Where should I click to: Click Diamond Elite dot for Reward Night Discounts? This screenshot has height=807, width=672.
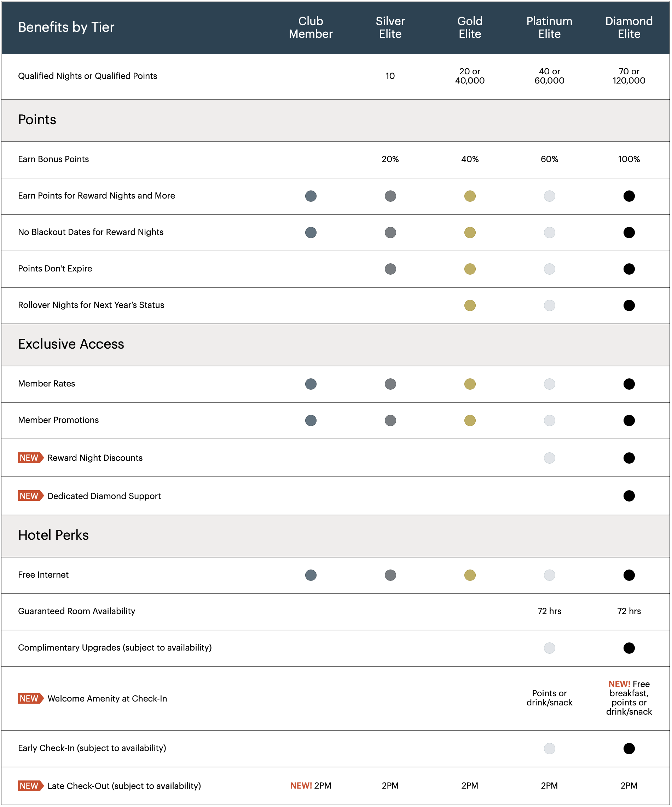tap(628, 458)
